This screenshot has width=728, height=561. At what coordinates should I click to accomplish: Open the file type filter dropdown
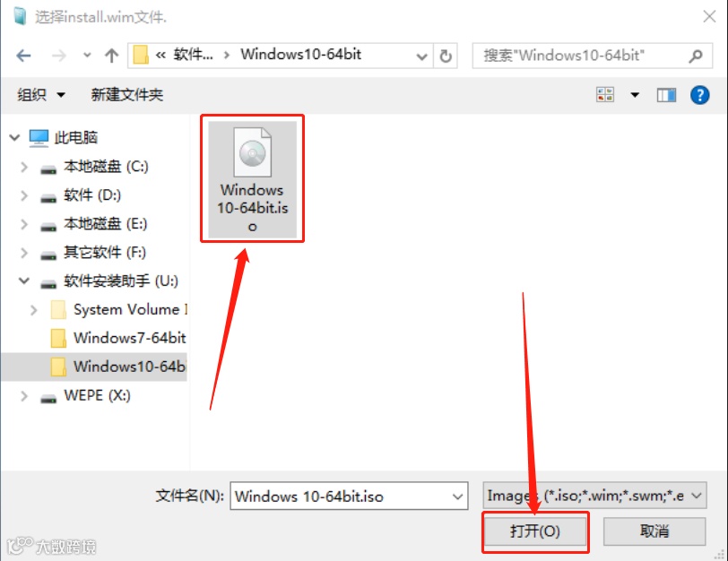(x=594, y=496)
